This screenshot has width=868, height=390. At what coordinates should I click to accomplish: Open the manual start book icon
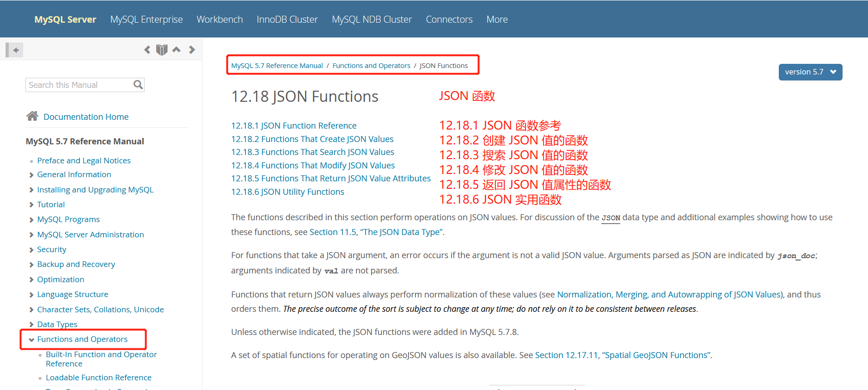click(162, 50)
